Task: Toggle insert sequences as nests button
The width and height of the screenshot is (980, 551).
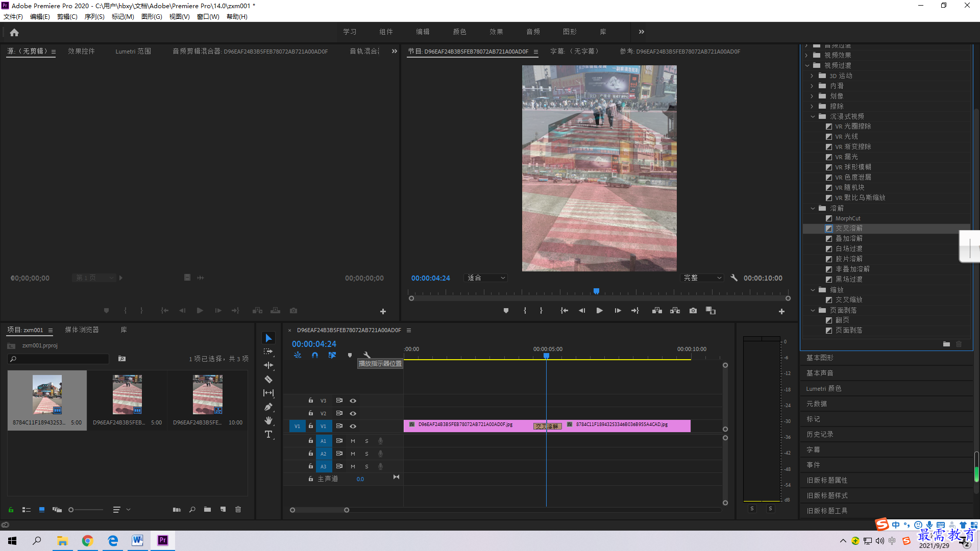Action: click(298, 355)
